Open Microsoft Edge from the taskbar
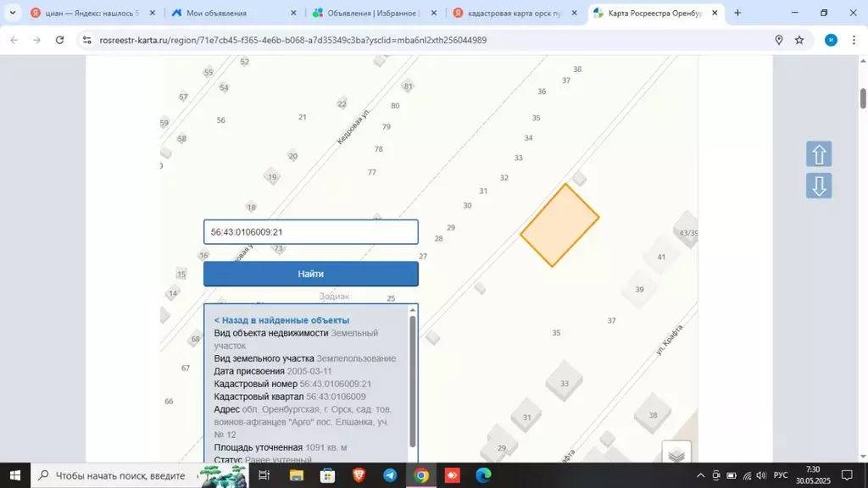Screen dimensions: 868x488 483,475
